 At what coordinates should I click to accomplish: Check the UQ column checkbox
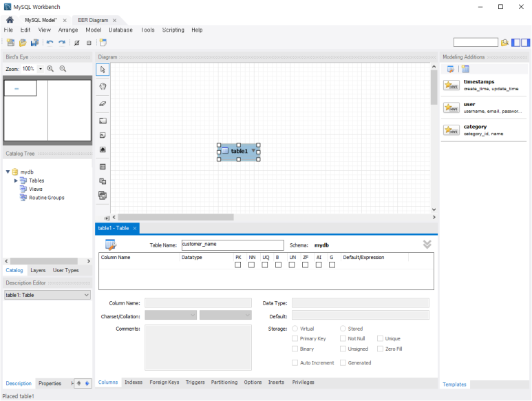tap(265, 265)
